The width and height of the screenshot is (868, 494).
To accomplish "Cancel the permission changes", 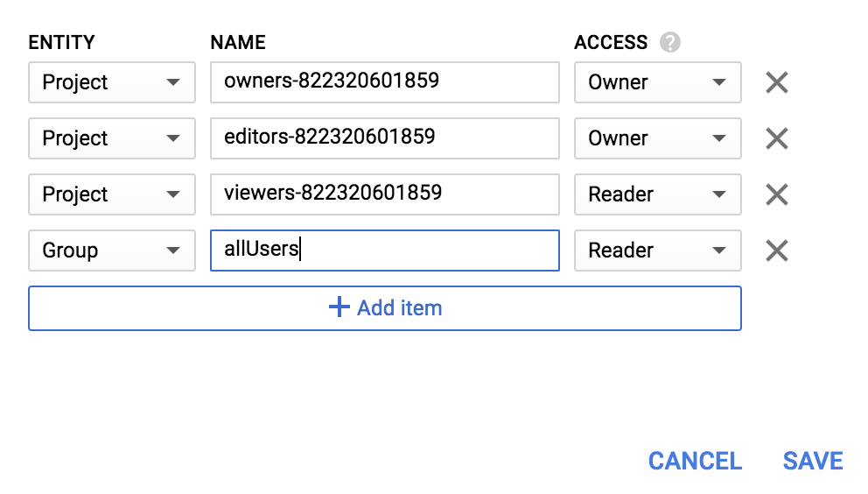I will point(695,461).
